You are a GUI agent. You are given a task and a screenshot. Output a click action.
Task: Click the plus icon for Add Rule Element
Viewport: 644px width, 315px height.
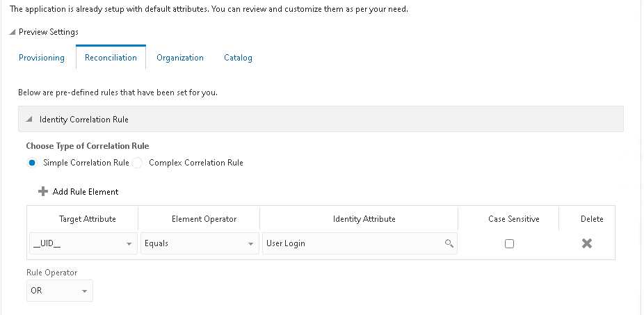pyautogui.click(x=42, y=192)
